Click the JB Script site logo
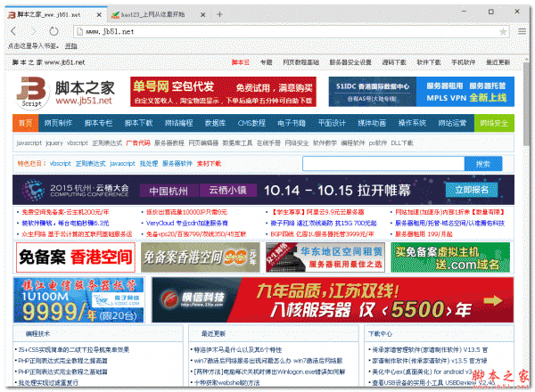The image size is (535, 392). [x=31, y=93]
